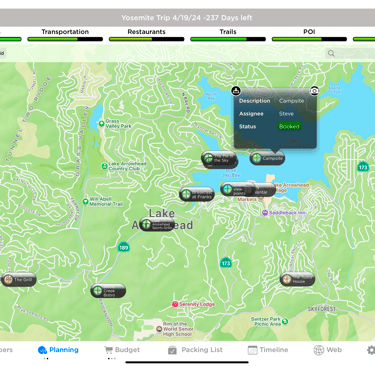Click the Campsite description value

click(x=291, y=101)
